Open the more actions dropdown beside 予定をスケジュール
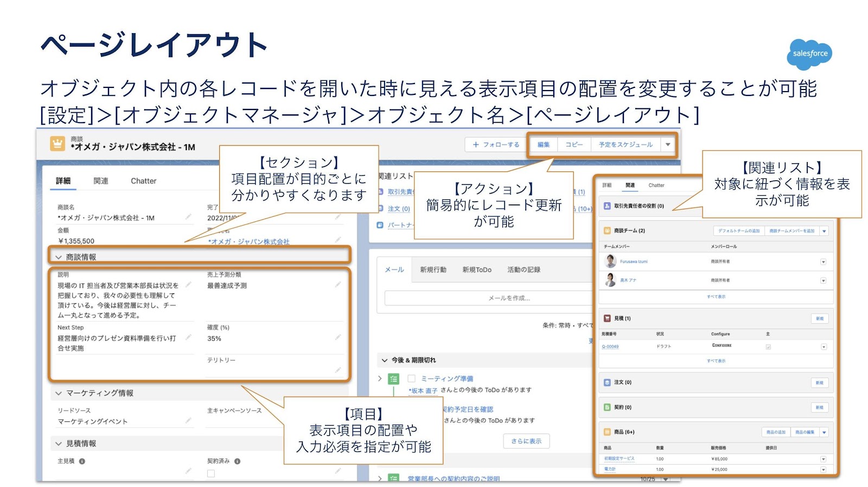868x487 pixels. pyautogui.click(x=668, y=145)
